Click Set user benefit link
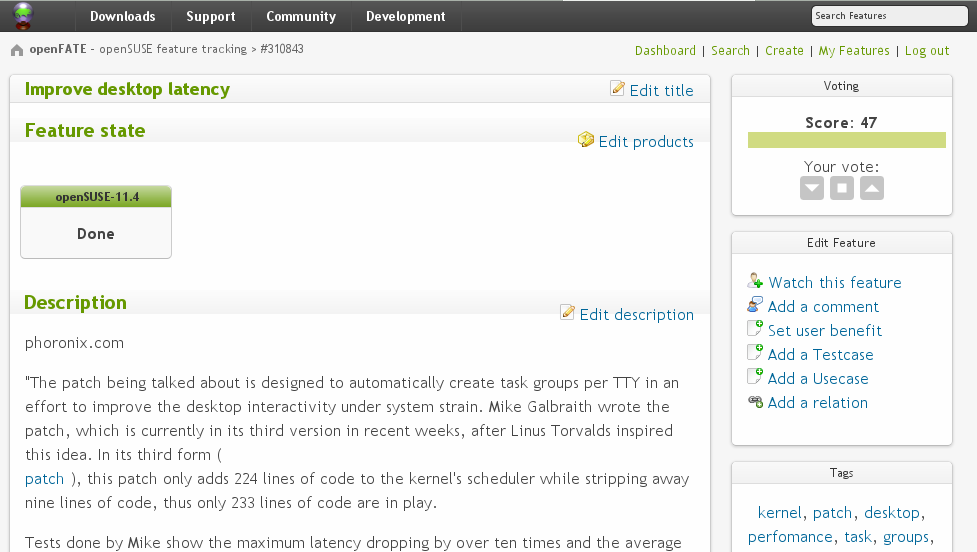977x552 pixels. pyautogui.click(x=824, y=330)
